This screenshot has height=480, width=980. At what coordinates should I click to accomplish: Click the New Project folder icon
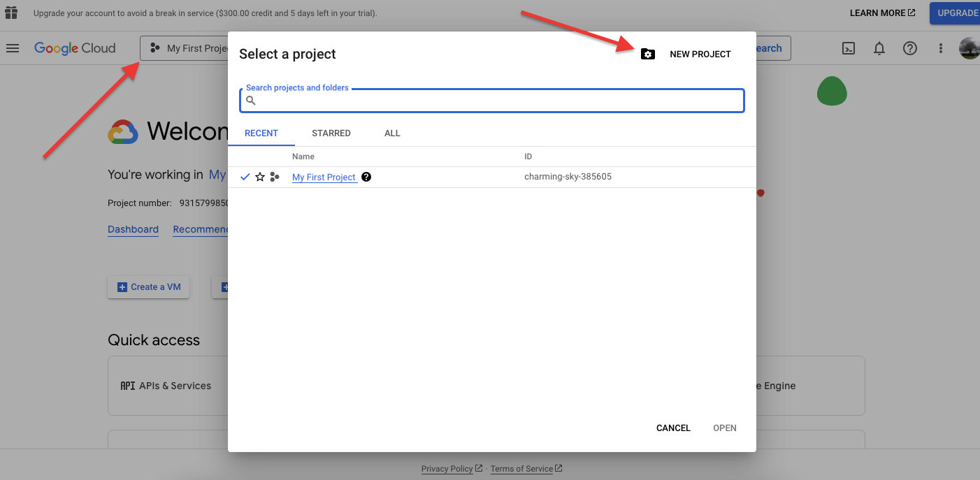(x=648, y=54)
